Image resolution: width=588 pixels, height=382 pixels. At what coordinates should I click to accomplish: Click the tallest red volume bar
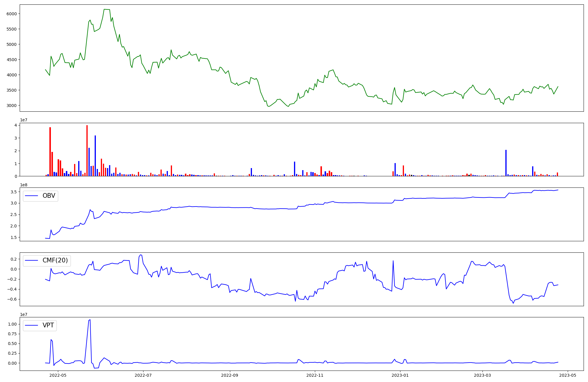click(87, 150)
